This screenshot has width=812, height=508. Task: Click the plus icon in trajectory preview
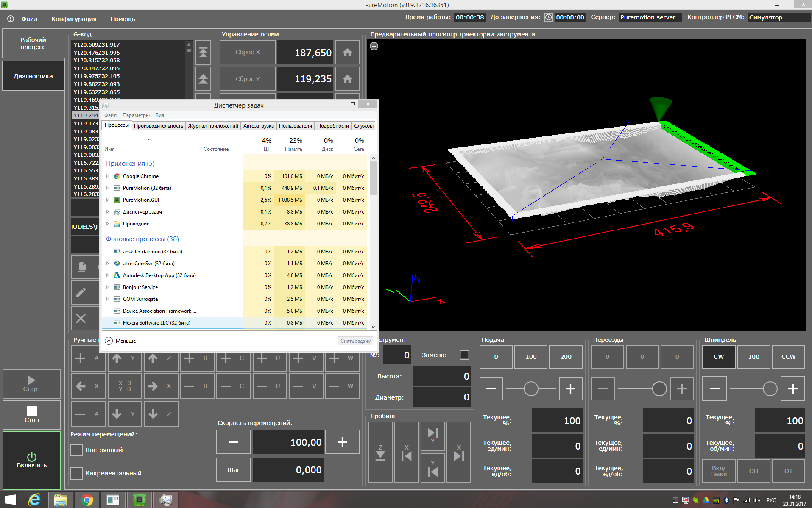(x=374, y=46)
